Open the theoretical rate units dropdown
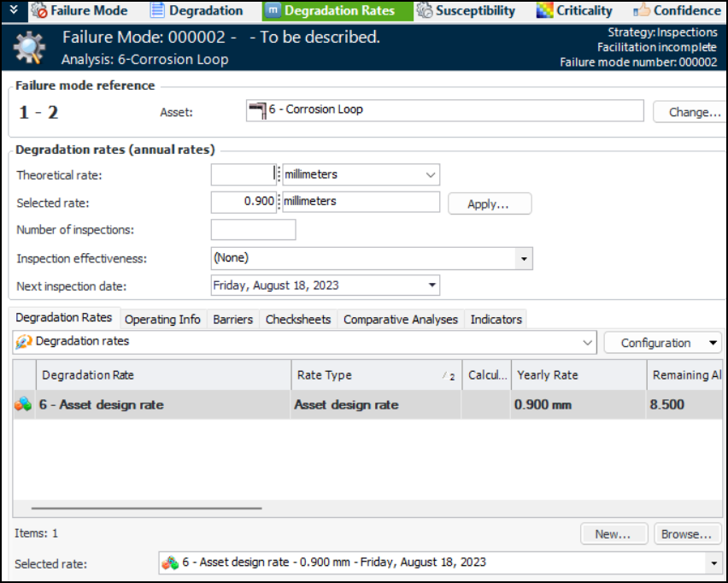 click(430, 175)
